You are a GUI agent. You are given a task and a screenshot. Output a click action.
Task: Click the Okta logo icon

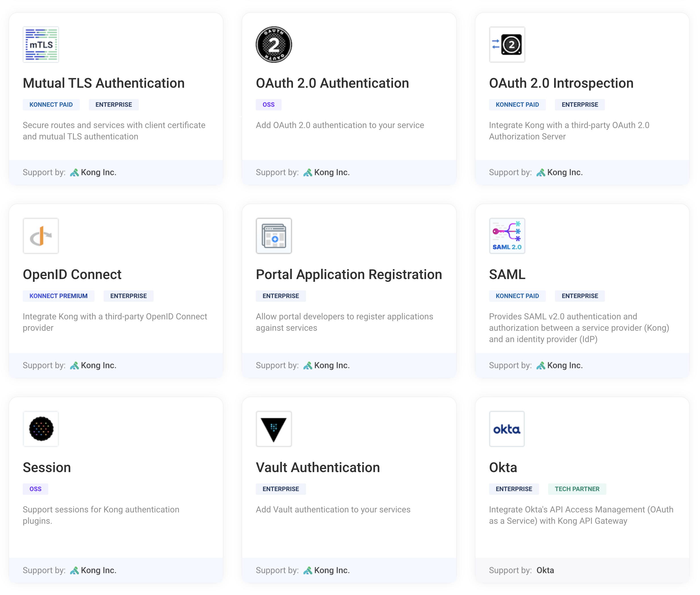507,429
